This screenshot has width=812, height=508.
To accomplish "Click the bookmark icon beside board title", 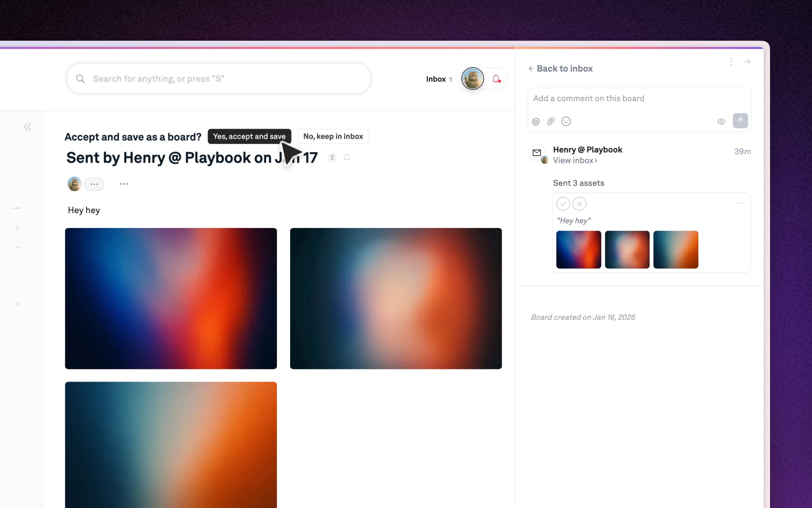I will (x=347, y=158).
